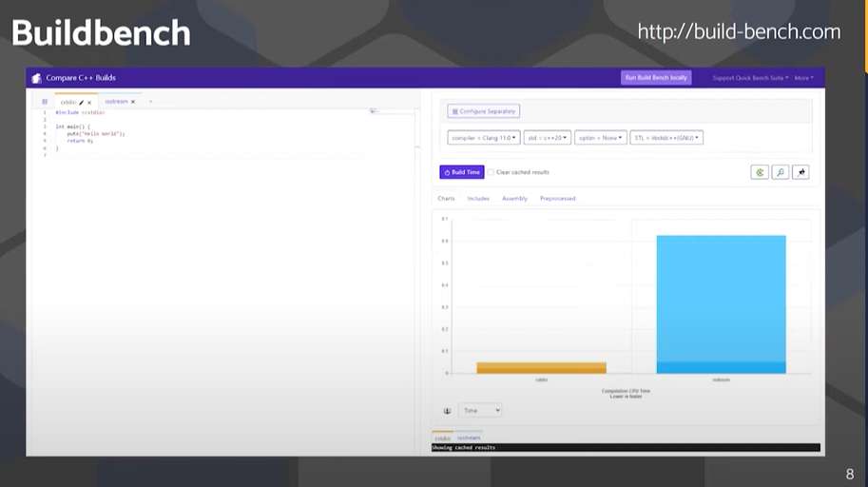This screenshot has width=868, height=487.
Task: Close the cstdio editor tab
Action: click(x=89, y=102)
